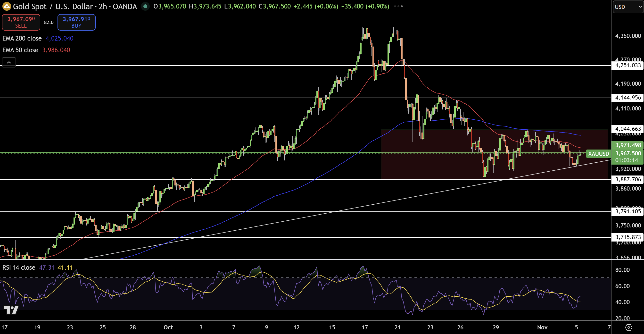Screen dimensions: 644x334
Task: Click the RSI moving average value 41.11
Action: (x=65, y=267)
